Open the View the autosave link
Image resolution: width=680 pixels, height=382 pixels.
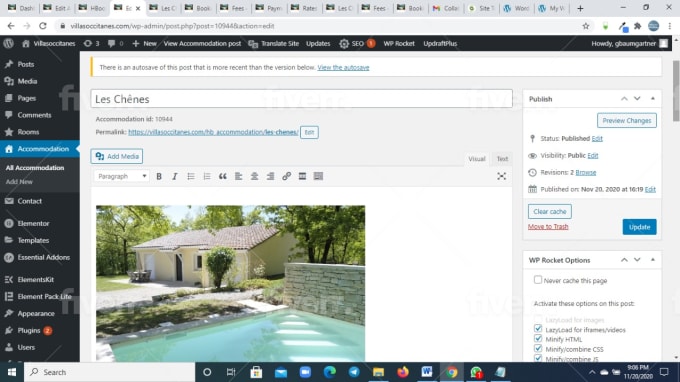tap(343, 68)
